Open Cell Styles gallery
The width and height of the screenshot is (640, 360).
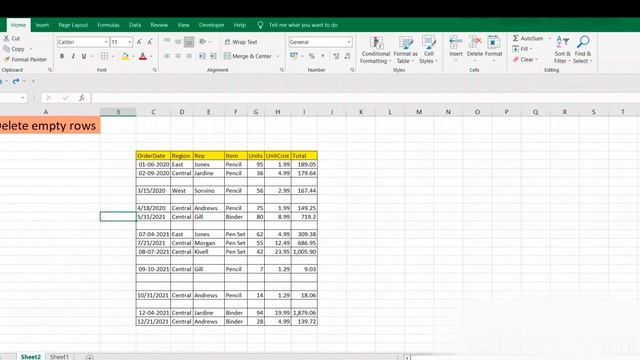coord(429,50)
